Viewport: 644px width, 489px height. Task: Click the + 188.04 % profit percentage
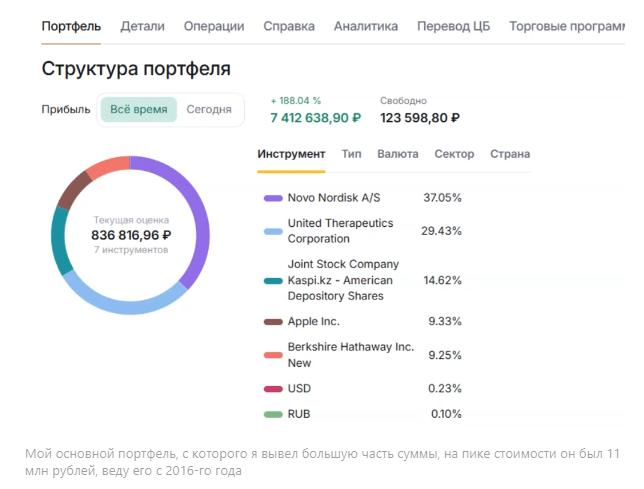pyautogui.click(x=296, y=101)
